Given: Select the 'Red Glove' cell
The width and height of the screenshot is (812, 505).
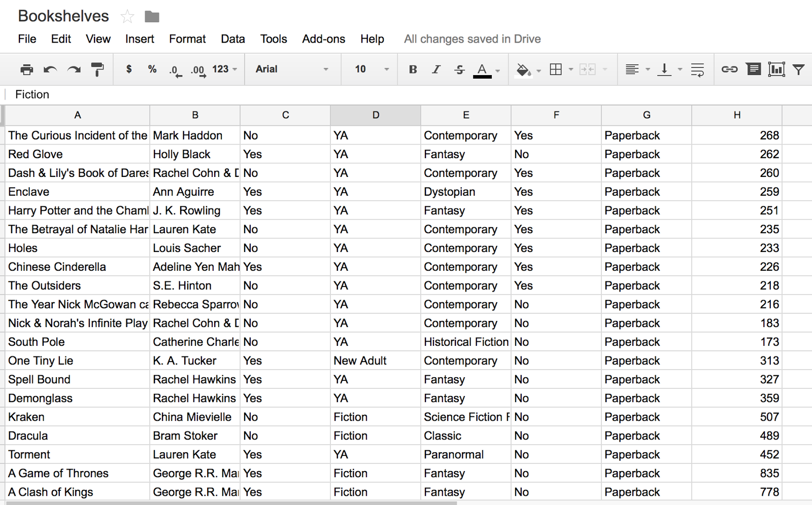Looking at the screenshot, I should [77, 154].
